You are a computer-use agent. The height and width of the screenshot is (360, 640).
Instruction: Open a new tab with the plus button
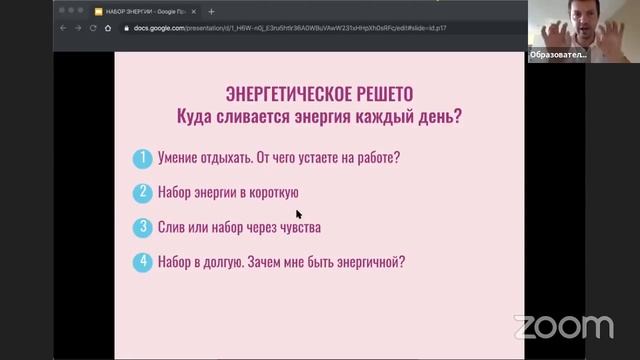pos(211,12)
